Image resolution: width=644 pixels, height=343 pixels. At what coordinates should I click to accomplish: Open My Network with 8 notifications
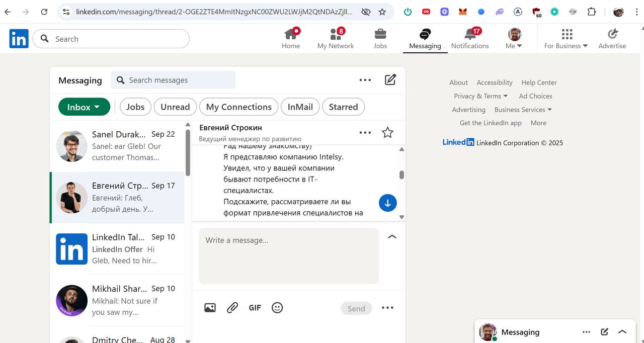coord(336,39)
